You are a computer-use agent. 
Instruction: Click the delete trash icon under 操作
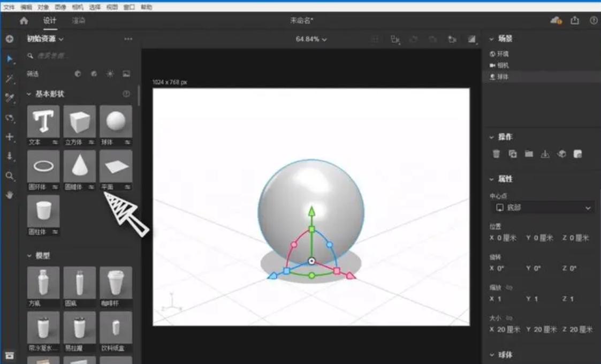coord(496,154)
